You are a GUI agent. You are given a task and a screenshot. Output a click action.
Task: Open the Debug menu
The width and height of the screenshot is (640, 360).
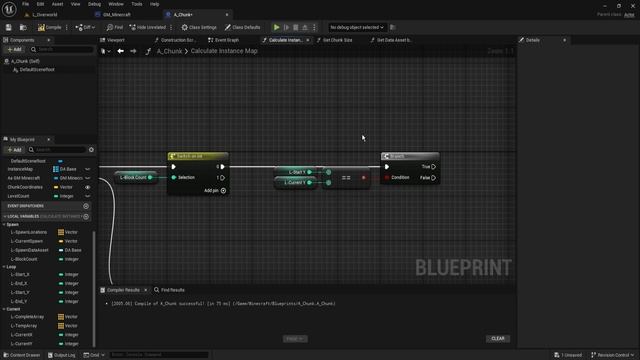(x=94, y=4)
